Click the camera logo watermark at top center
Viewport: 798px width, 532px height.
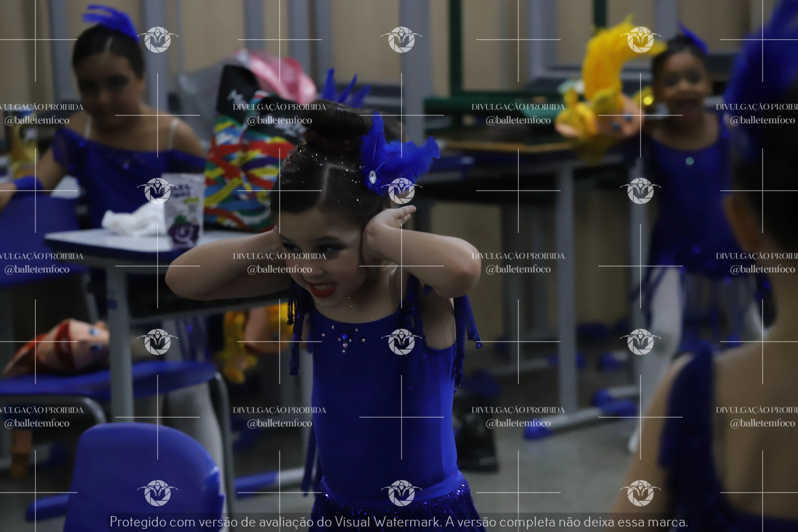coord(401,40)
